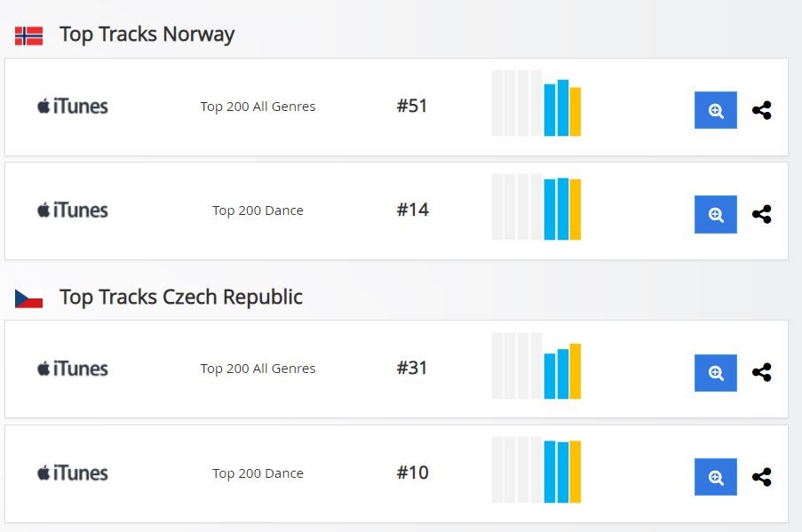Viewport: 802px width, 532px height.
Task: Click the bar chart for Czech #31 ranking
Action: tap(536, 366)
